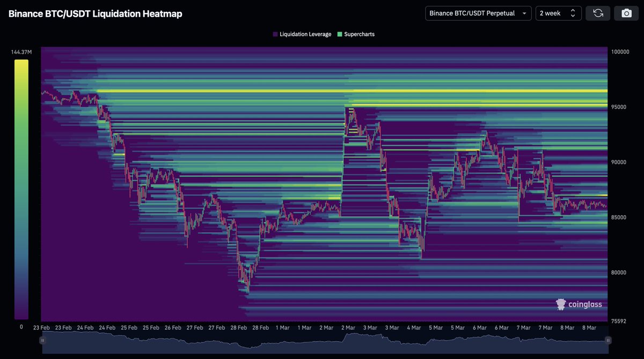Click the refresh chart icon button
This screenshot has height=359, width=644.
click(x=598, y=13)
